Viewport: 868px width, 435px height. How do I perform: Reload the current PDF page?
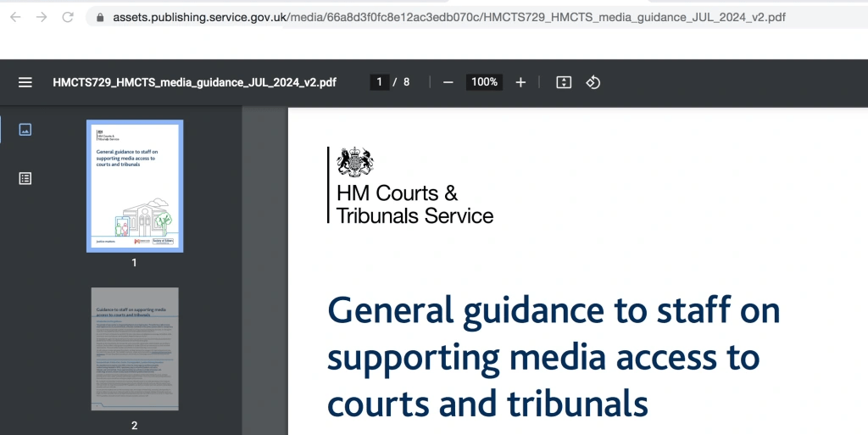click(x=68, y=17)
